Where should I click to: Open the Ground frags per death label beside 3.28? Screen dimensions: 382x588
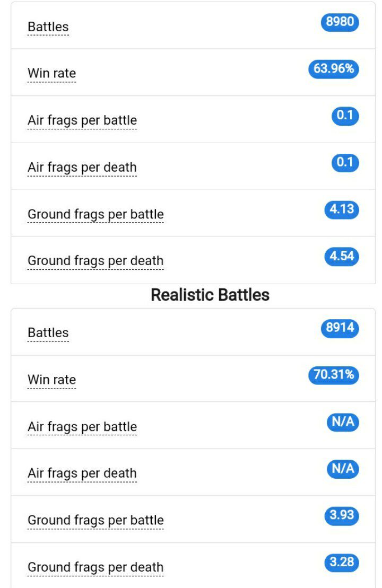pos(95,567)
